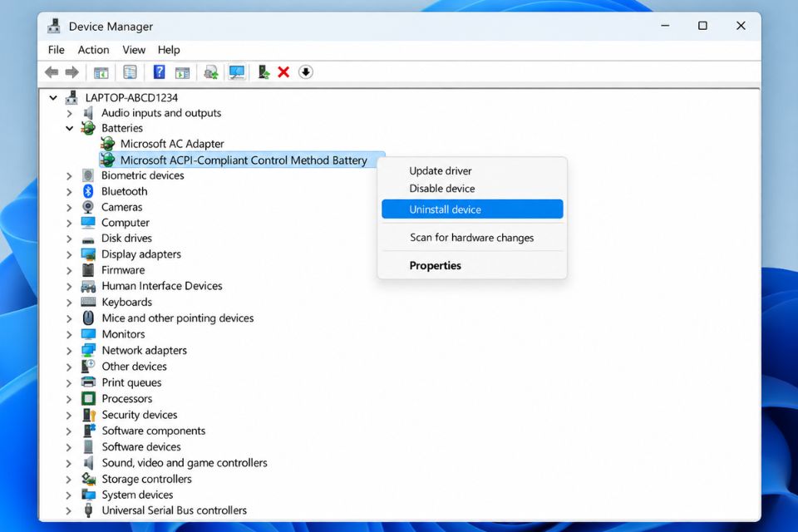Click the Add/enable device toolbar icon before red X

[x=264, y=72]
